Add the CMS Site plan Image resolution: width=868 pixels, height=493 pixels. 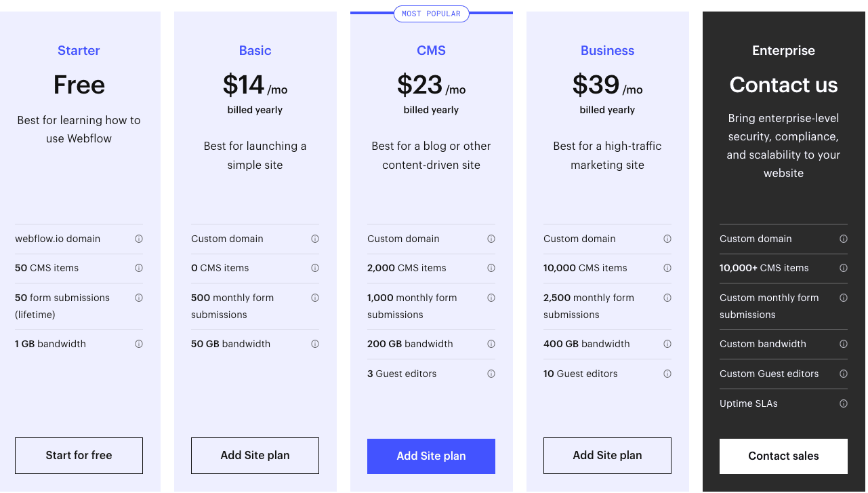point(431,456)
